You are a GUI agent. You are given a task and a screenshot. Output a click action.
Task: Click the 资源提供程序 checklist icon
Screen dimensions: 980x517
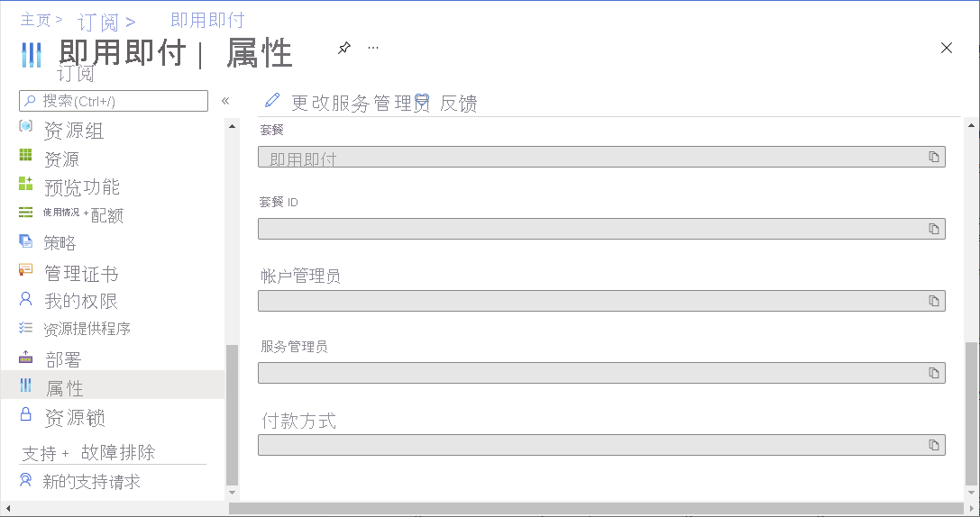coord(25,327)
